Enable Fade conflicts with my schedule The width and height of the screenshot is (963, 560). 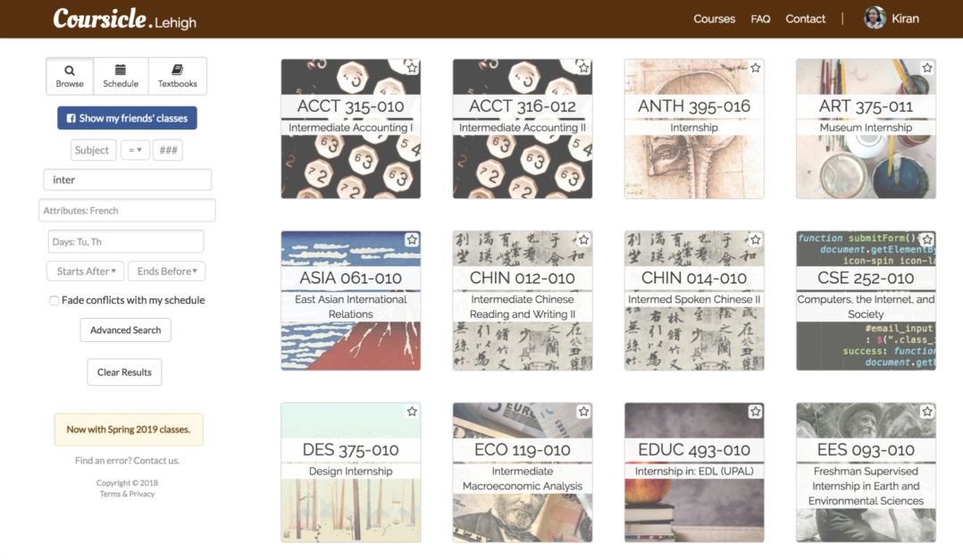(x=54, y=301)
